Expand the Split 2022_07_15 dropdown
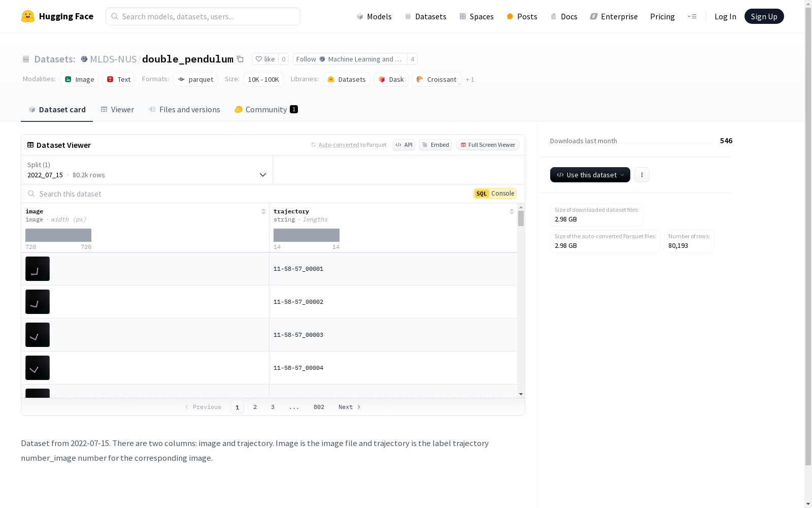The image size is (812, 508). (147, 170)
